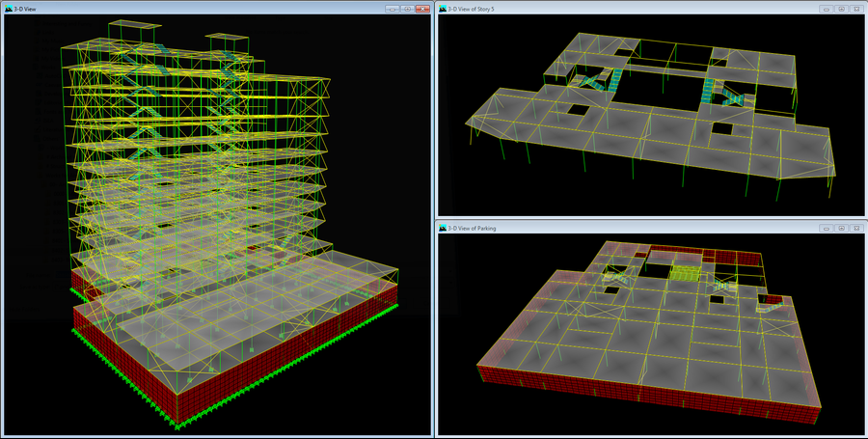Maximize the 3-D View of Story 5 window
868x439 pixels.
[x=841, y=9]
